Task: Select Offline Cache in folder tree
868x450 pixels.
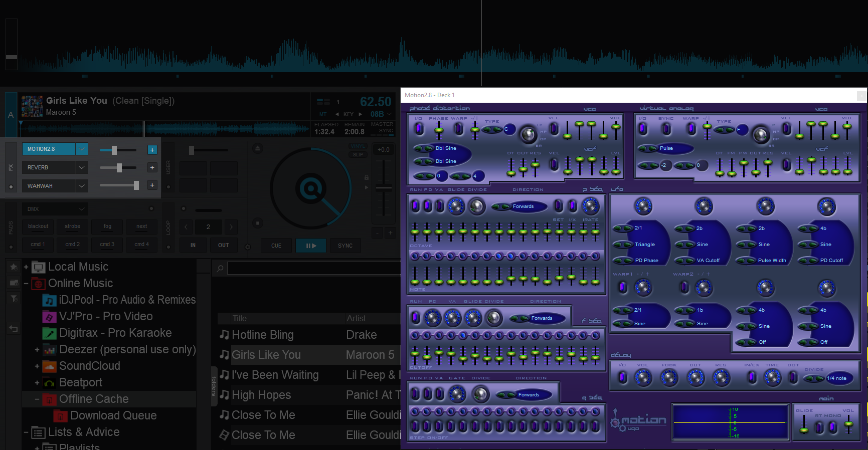Action: click(x=94, y=399)
